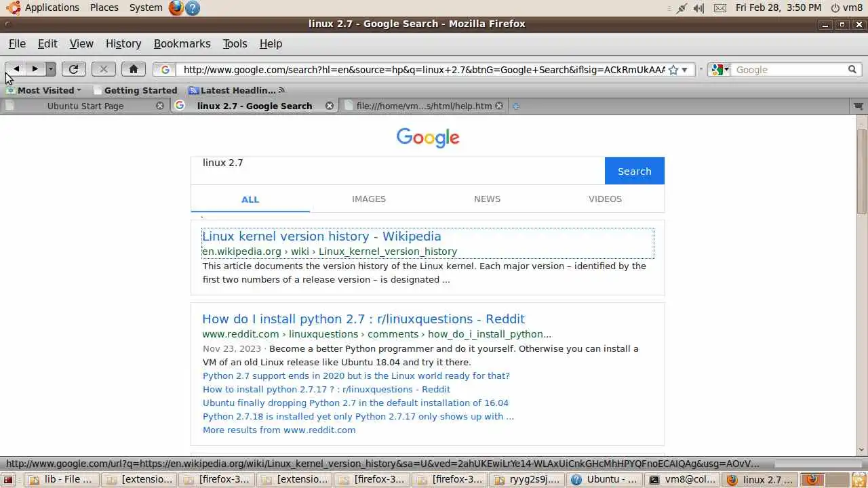This screenshot has height=488, width=868.
Task: Click the Google site identity favicon
Action: point(165,70)
